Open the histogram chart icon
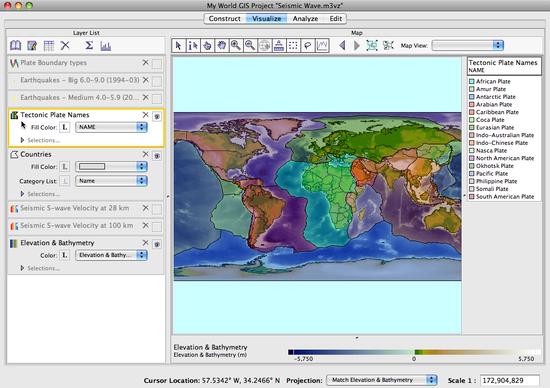 (x=106, y=46)
